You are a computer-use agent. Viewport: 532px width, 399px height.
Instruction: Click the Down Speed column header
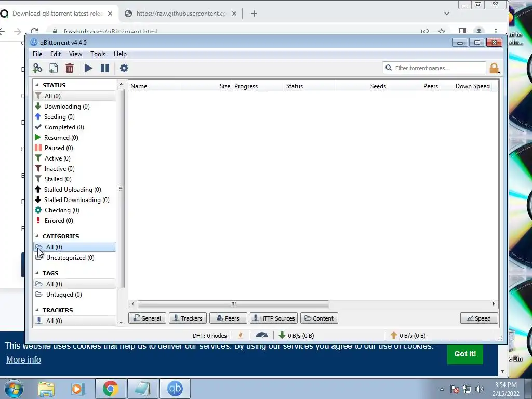coord(465,86)
